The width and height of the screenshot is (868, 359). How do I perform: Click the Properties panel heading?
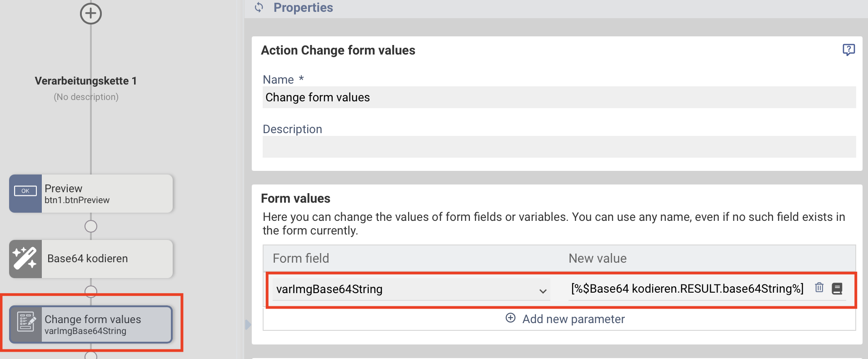[303, 8]
